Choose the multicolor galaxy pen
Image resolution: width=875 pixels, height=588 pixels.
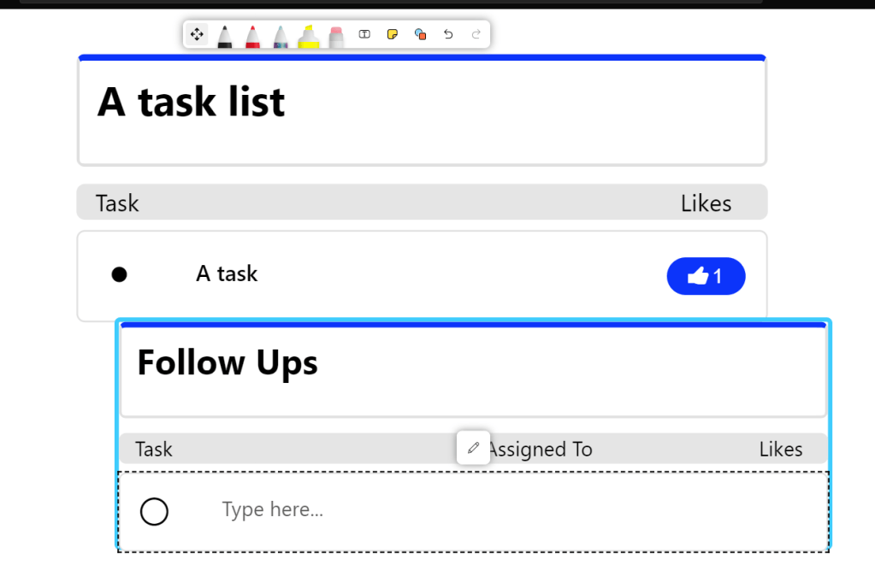tap(281, 36)
